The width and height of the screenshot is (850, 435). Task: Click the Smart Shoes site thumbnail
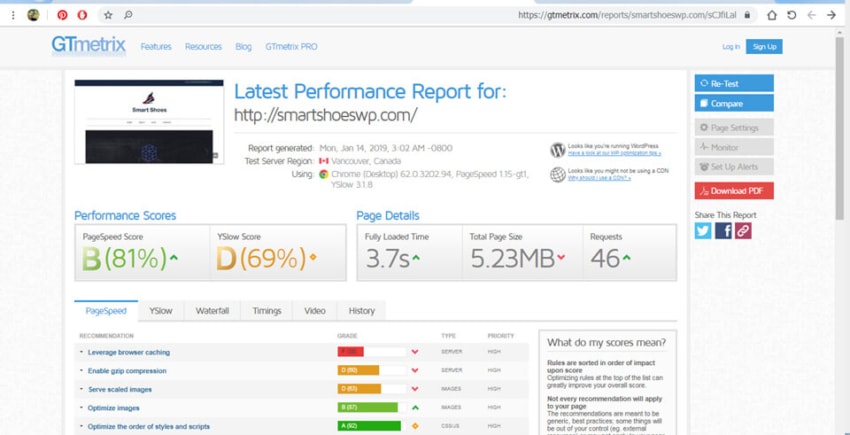click(x=149, y=121)
